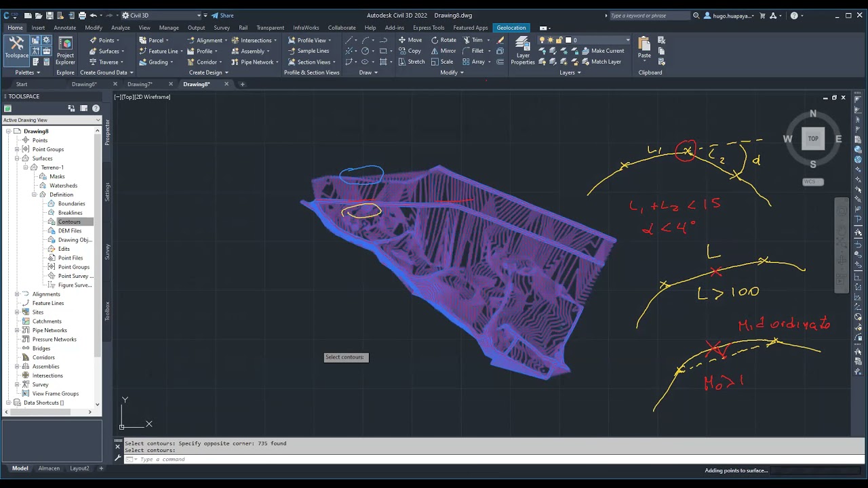The width and height of the screenshot is (868, 488).
Task: Toggle layer on/off lightbulb in layer dropdown
Action: (x=542, y=40)
